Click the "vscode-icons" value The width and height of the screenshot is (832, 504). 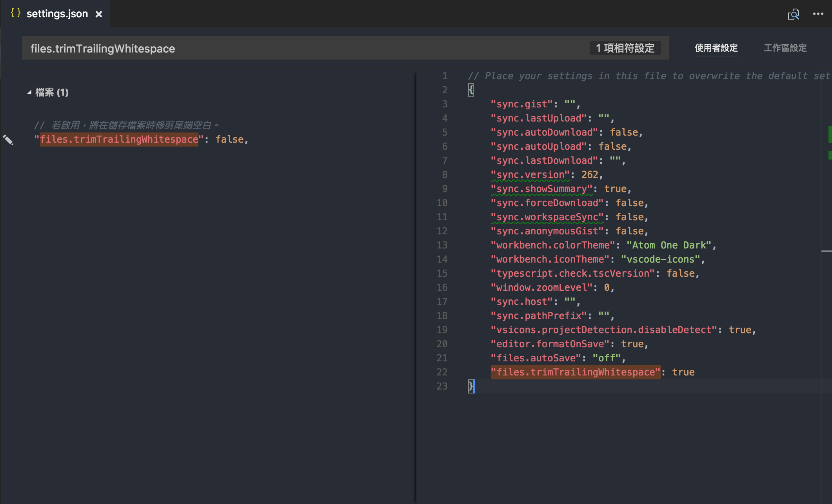pyautogui.click(x=661, y=259)
